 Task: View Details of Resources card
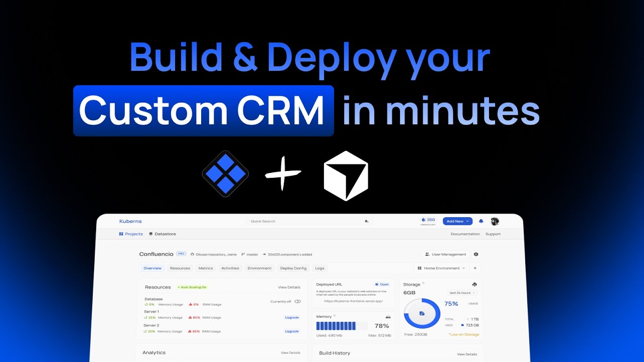pos(289,287)
